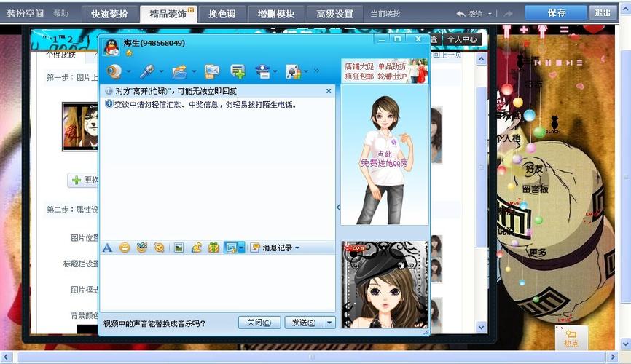Click the 热点 hotspot icon
Screen dimensions: 631x364
tap(571, 338)
